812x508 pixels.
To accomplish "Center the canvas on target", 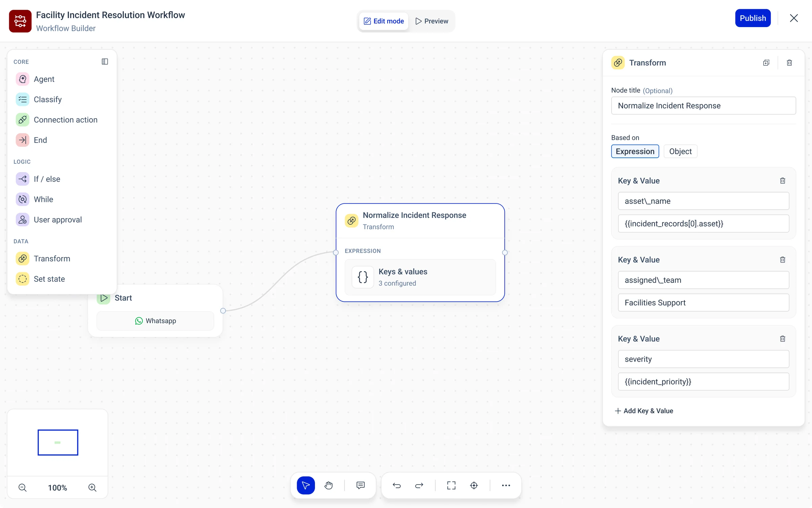I will [474, 485].
